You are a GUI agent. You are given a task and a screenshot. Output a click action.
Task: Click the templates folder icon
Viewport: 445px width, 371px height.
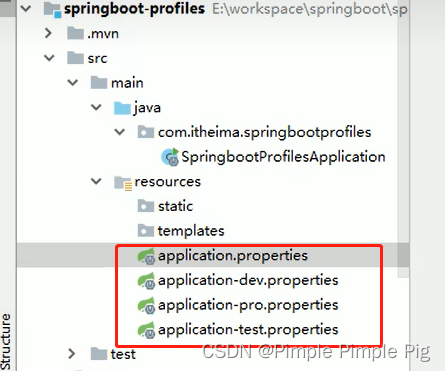[x=146, y=231]
